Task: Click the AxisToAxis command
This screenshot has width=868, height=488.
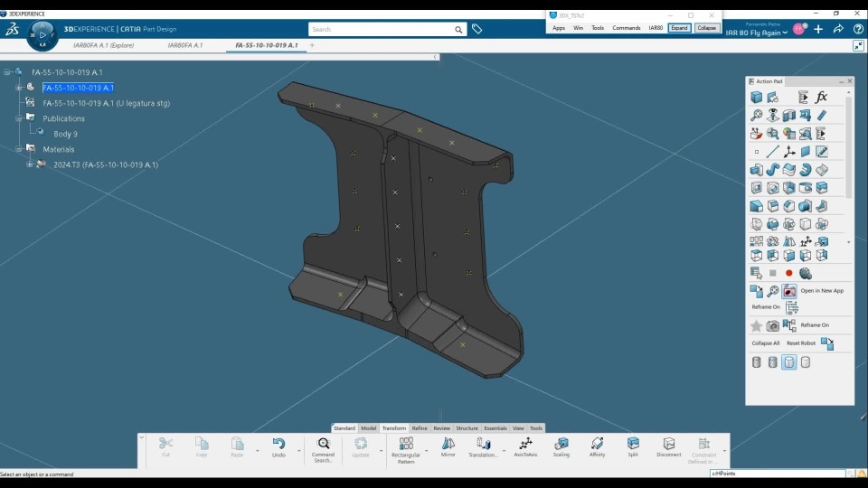Action: [525, 447]
